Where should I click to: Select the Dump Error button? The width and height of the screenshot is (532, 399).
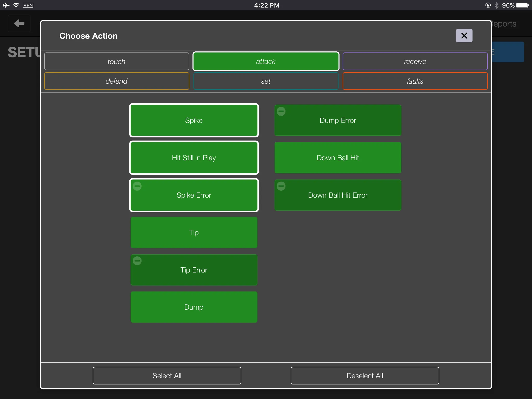coord(337,120)
